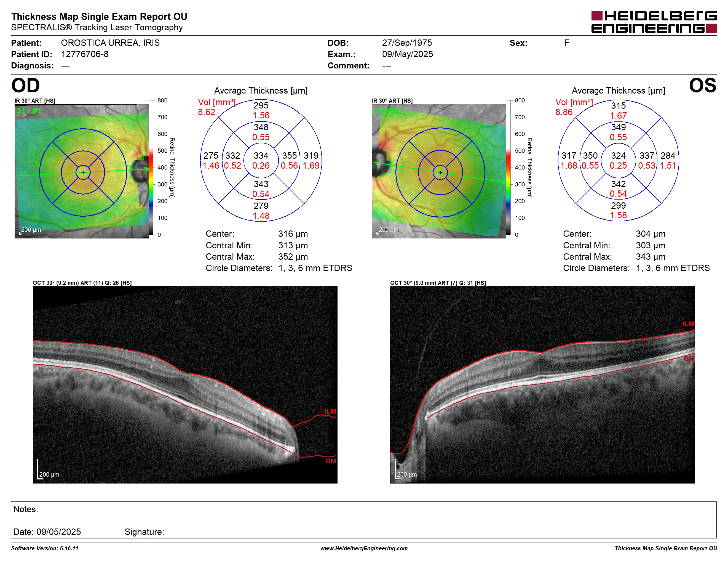Click OD inner nasal thickness 355
The image size is (728, 563).
coord(289,155)
